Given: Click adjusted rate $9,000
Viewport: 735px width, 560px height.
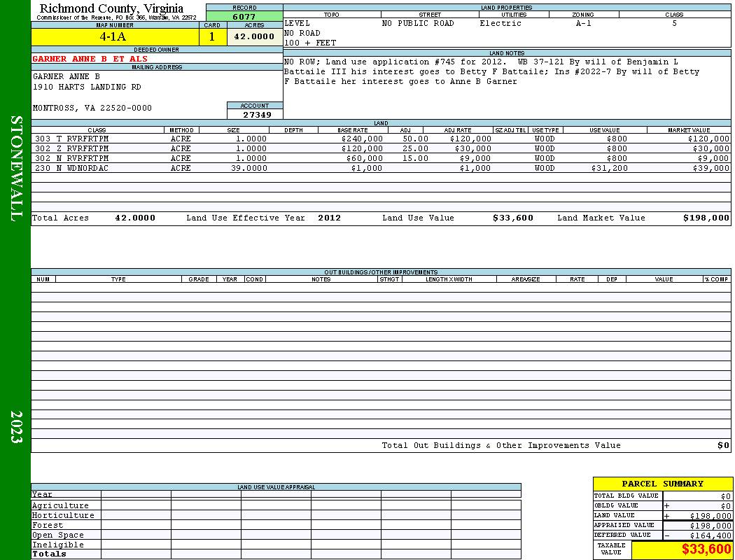Looking at the screenshot, I should click(475, 158).
